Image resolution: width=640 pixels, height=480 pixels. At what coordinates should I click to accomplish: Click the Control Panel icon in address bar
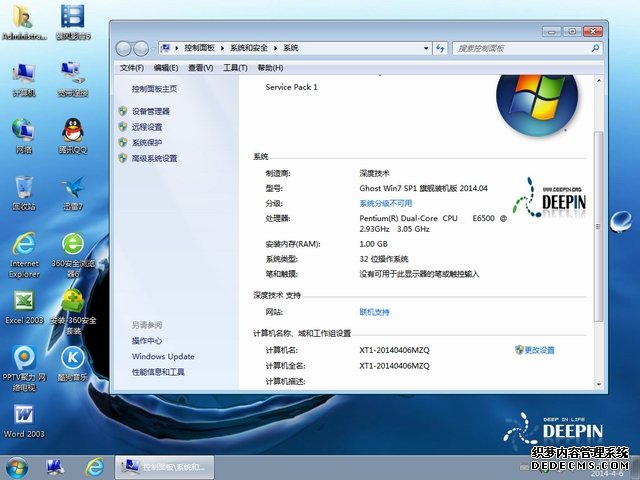(165, 48)
